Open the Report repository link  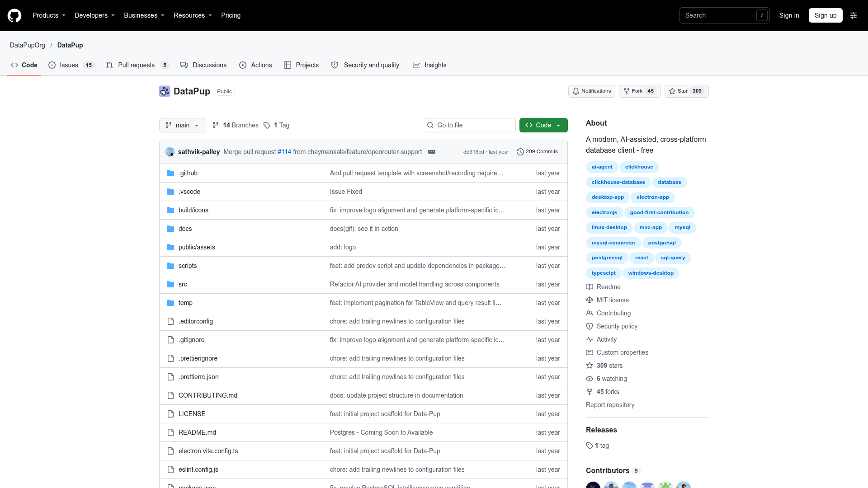tap(610, 405)
